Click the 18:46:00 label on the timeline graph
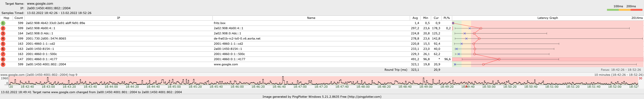This screenshot has width=644, height=99. pyautogui.click(x=237, y=87)
